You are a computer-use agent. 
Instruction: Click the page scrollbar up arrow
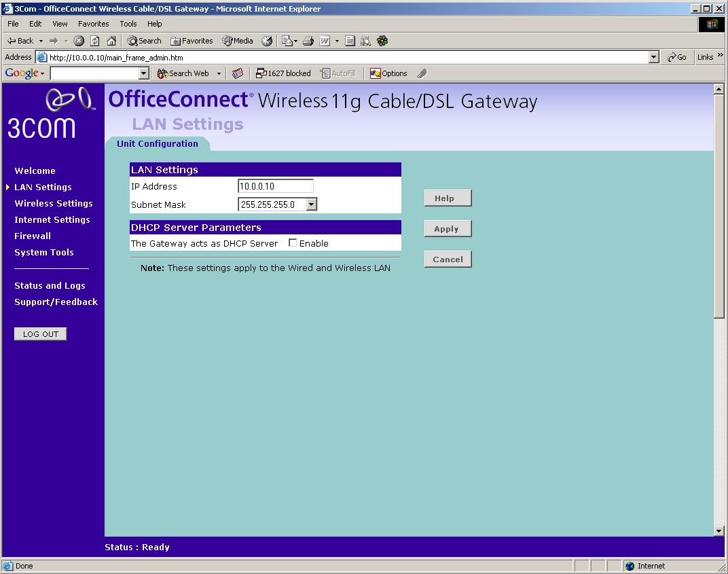click(x=718, y=89)
